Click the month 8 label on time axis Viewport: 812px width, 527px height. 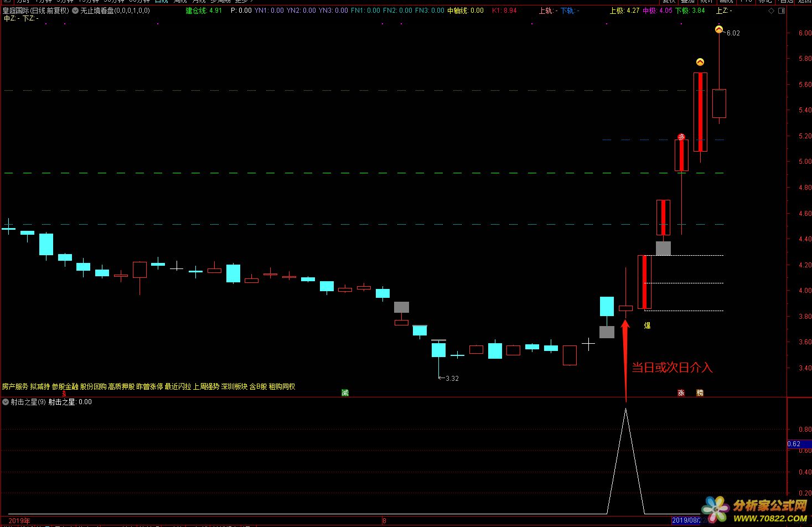tap(384, 521)
